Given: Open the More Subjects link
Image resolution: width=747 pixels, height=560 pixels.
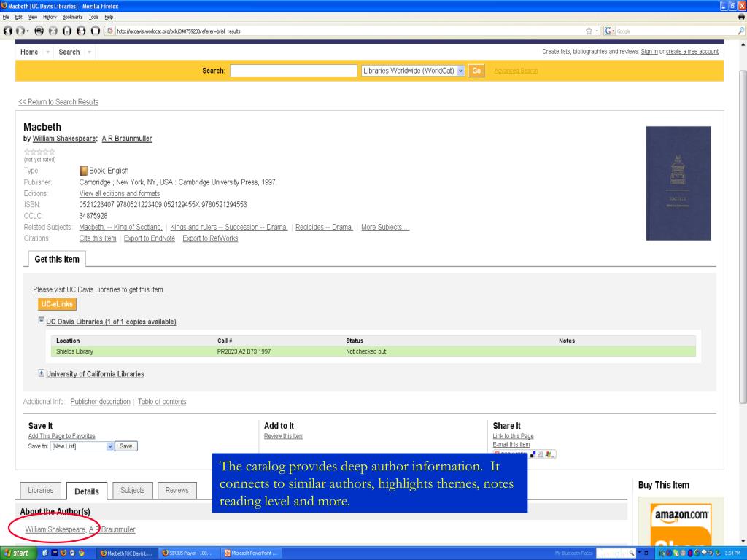Looking at the screenshot, I should tap(384, 227).
